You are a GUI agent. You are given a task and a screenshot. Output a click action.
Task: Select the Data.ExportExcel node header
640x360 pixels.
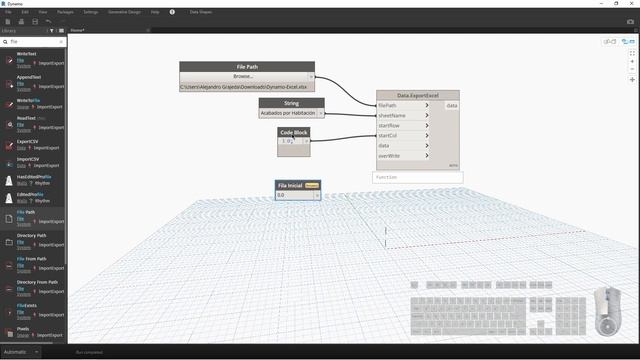(x=418, y=95)
